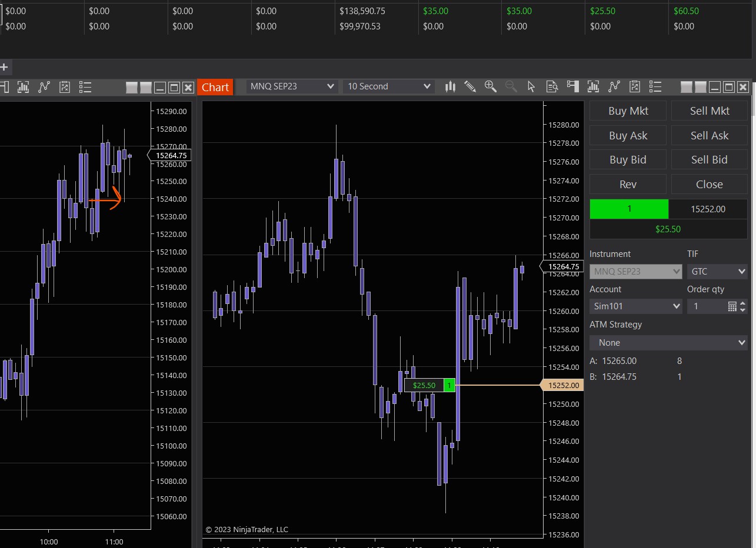Open the data box document-search icon

[x=552, y=86]
